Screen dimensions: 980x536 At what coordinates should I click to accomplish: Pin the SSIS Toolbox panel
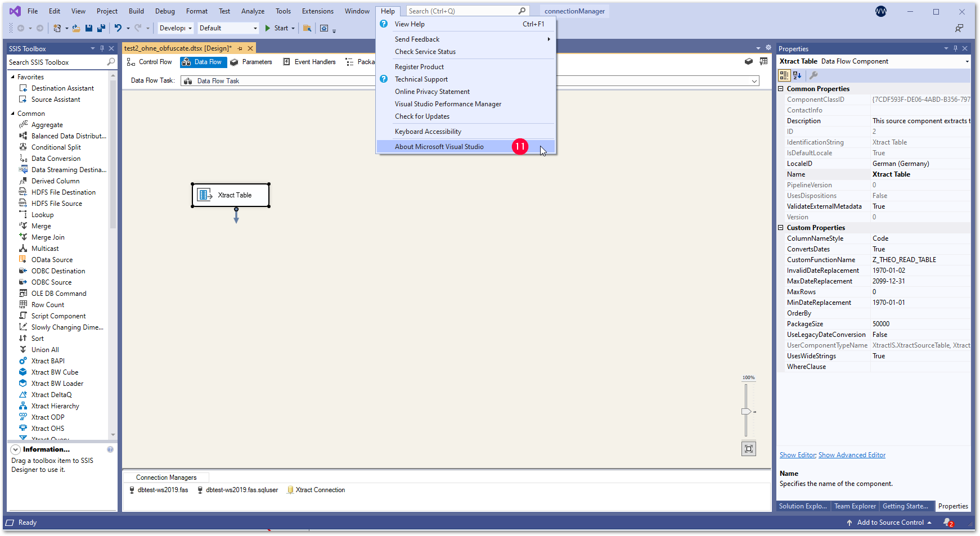102,48
